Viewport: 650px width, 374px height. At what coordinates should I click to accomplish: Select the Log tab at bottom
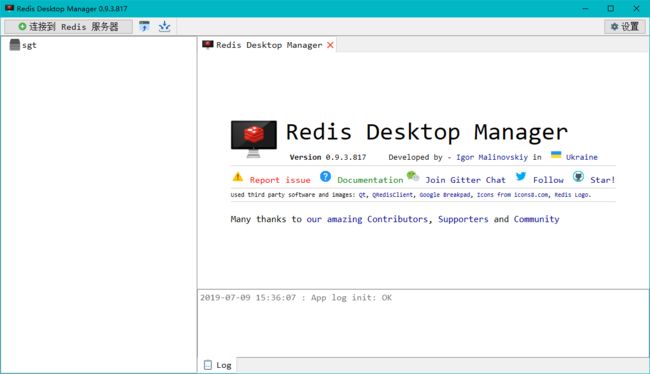[218, 365]
